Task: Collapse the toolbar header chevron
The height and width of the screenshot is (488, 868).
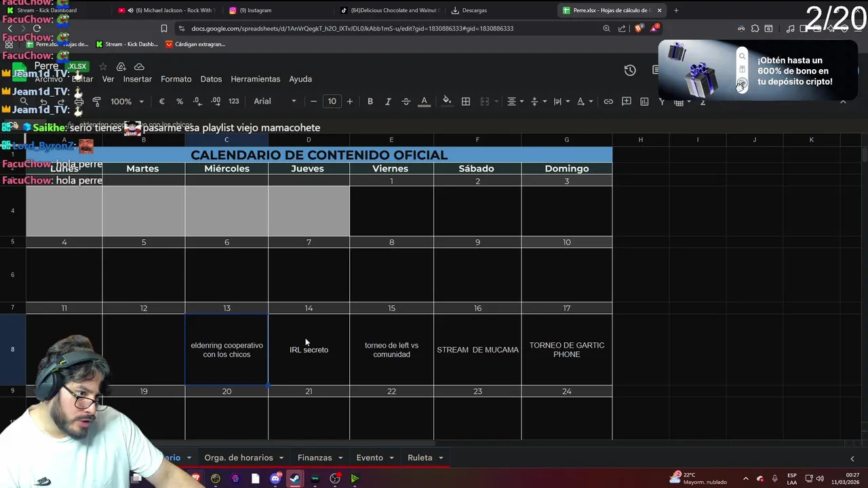Action: [x=843, y=101]
